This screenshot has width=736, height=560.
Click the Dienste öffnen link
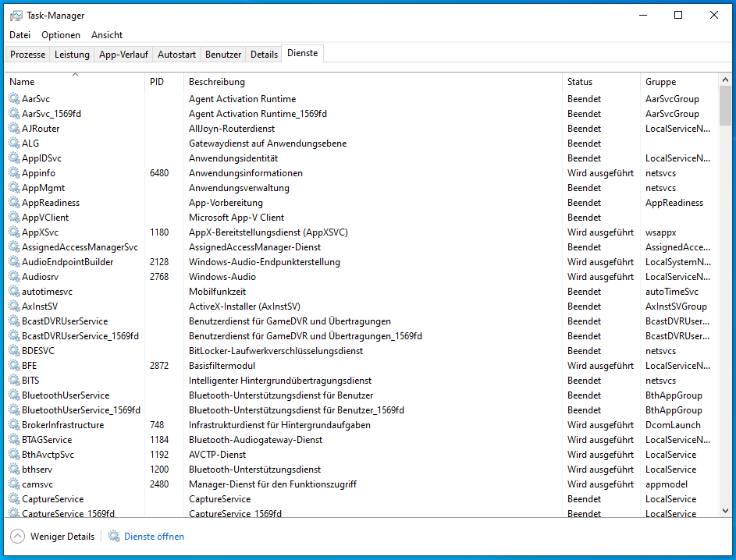point(154,537)
